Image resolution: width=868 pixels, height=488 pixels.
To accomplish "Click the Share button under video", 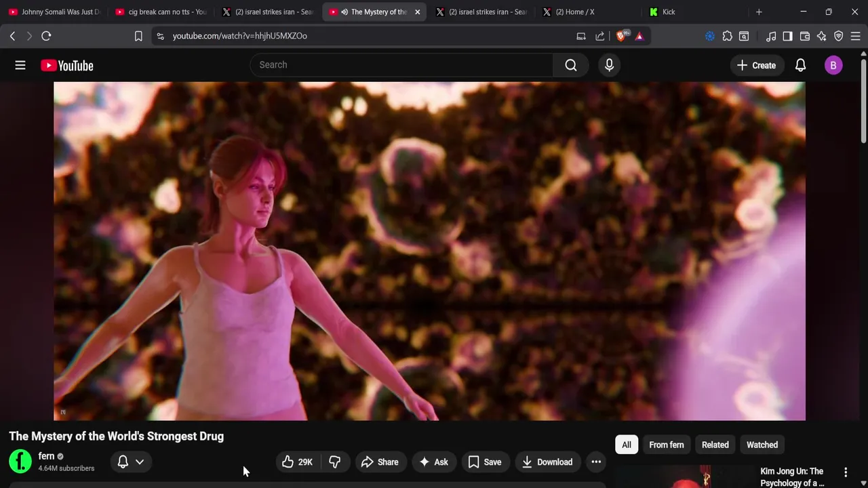I will tap(380, 462).
